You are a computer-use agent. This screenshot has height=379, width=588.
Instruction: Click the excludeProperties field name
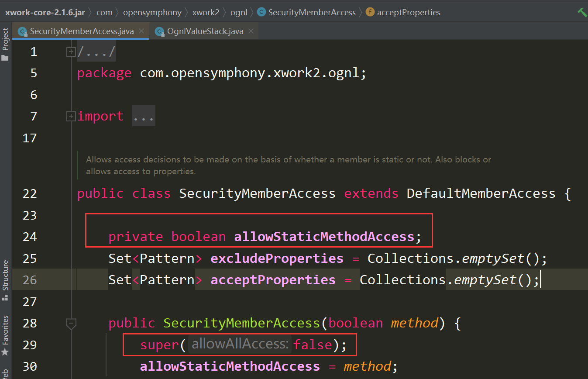(277, 258)
